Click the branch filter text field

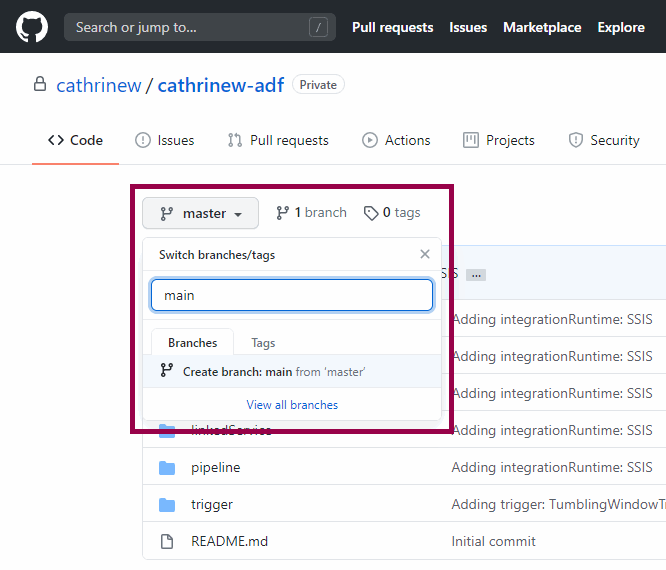[x=292, y=295]
